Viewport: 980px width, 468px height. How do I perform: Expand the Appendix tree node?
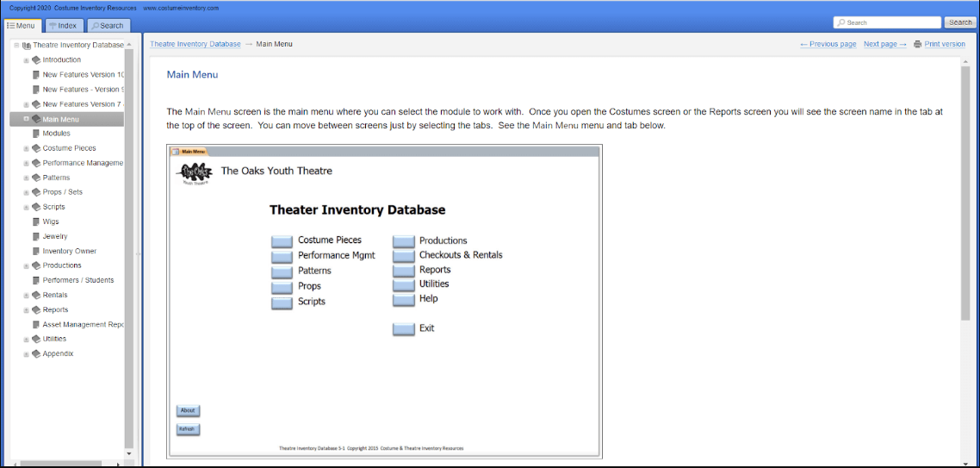click(x=26, y=354)
